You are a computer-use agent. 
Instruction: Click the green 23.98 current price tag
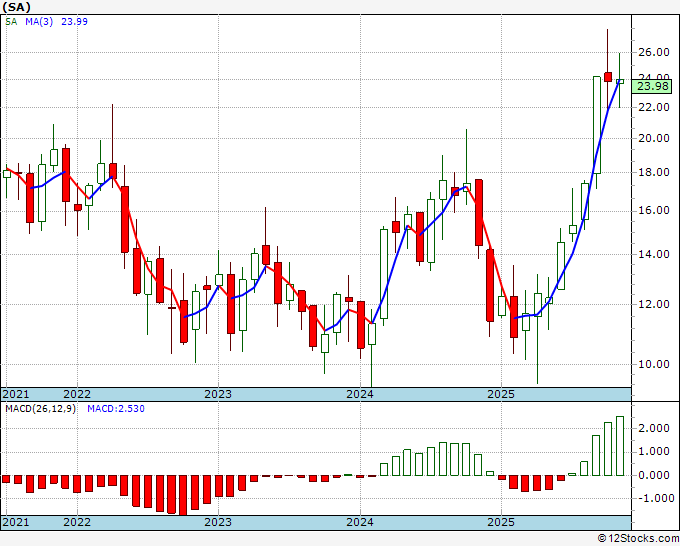tap(653, 86)
